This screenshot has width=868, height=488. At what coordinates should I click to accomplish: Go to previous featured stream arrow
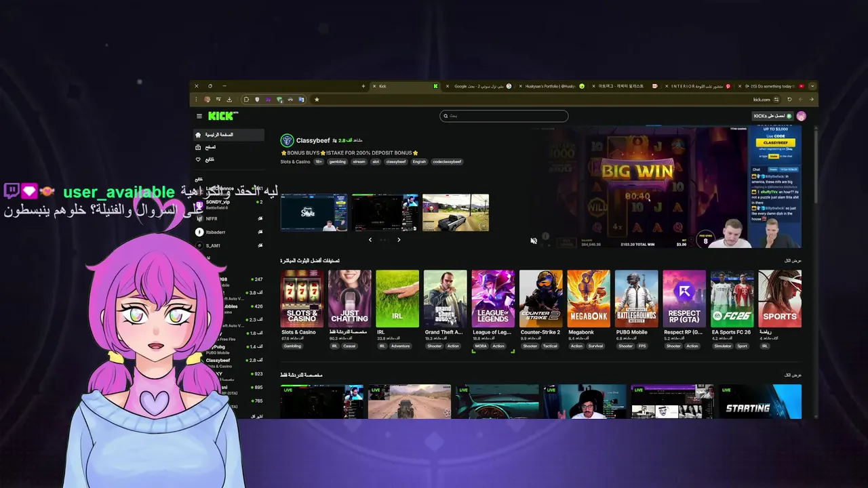pyautogui.click(x=370, y=239)
